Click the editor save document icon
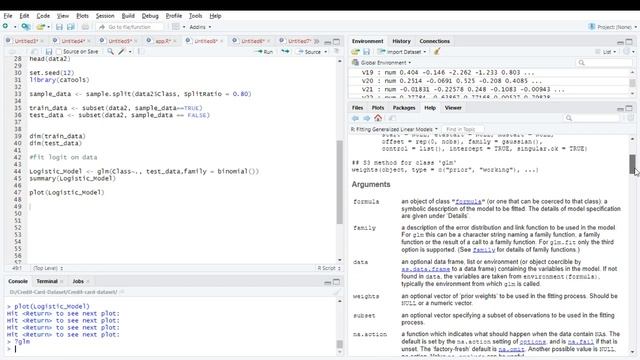The image size is (640, 360). pyautogui.click(x=49, y=52)
